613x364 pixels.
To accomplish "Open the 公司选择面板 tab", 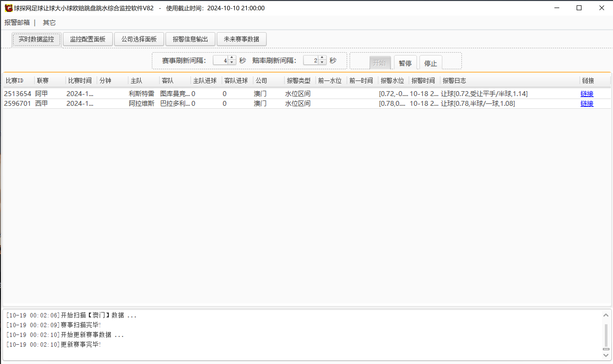I will [x=139, y=39].
